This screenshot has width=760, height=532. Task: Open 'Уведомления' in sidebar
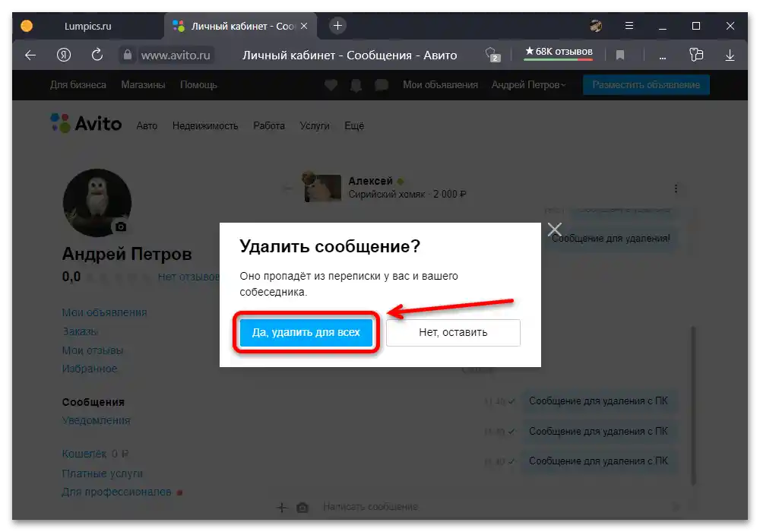point(96,420)
